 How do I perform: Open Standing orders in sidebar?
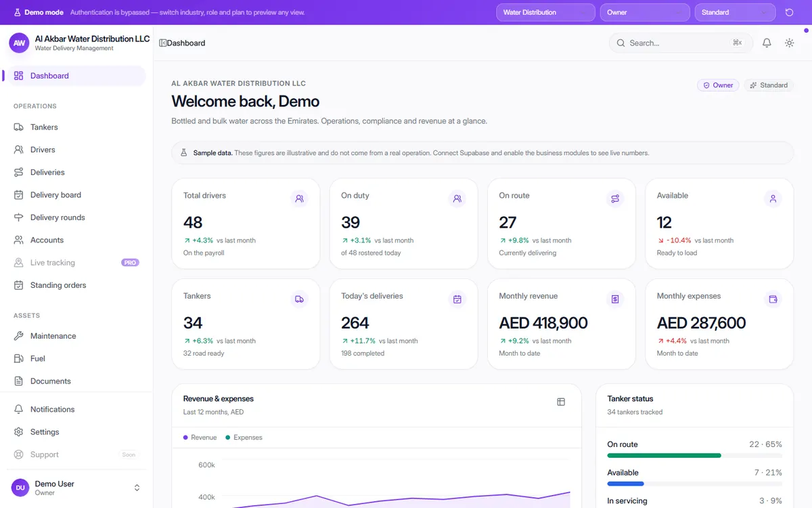pyautogui.click(x=74, y=285)
